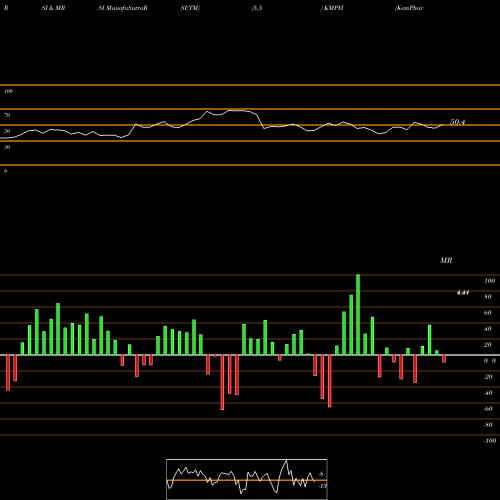The image size is (500, 500).
Task: Select the 'KMPH' ticker label
Action: [333, 8]
